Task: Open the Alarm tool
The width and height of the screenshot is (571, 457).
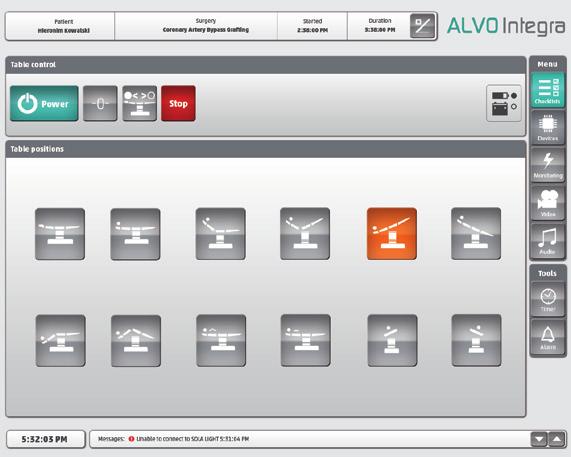Action: pos(547,336)
